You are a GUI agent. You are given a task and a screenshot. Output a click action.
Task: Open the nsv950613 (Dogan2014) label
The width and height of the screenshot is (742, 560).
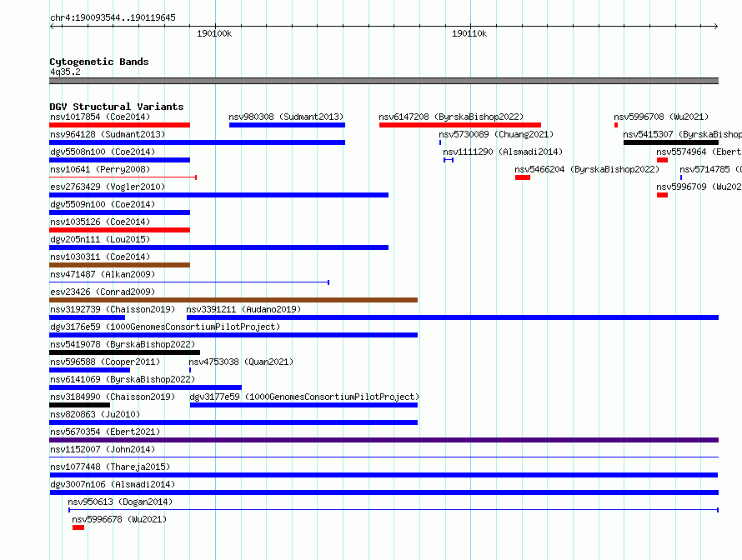[120, 502]
